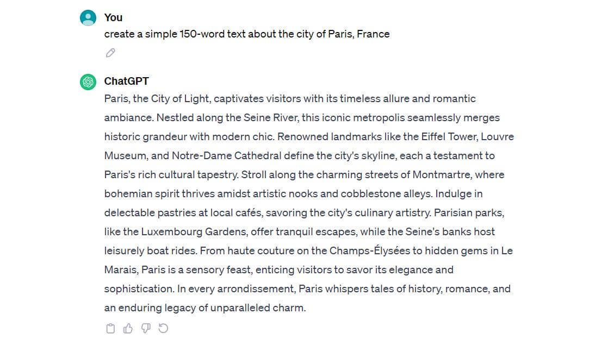Viewport: 595px width, 364px height.
Task: Click the thumbs up icon
Action: coord(128,328)
